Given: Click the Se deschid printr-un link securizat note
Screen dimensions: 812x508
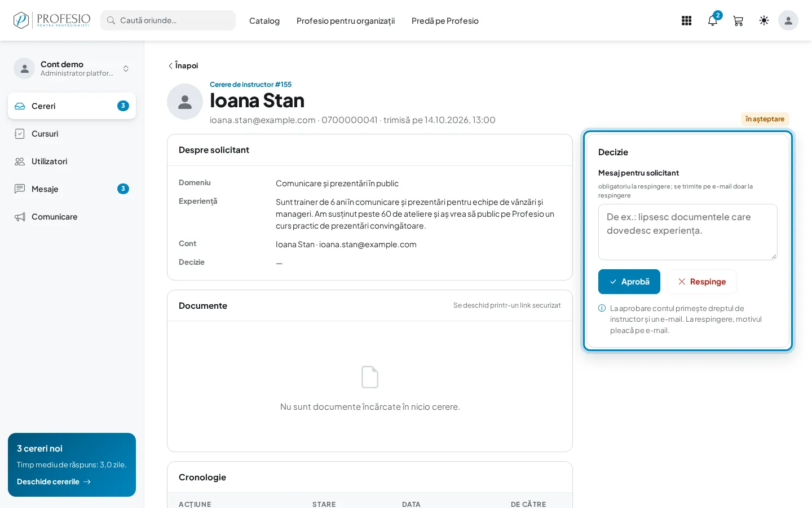Looking at the screenshot, I should point(507,305).
